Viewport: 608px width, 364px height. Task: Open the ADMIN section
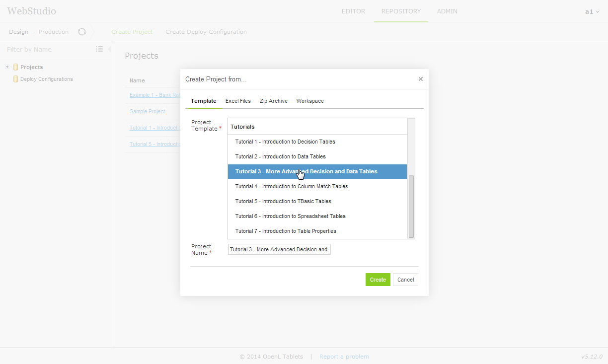click(x=447, y=11)
